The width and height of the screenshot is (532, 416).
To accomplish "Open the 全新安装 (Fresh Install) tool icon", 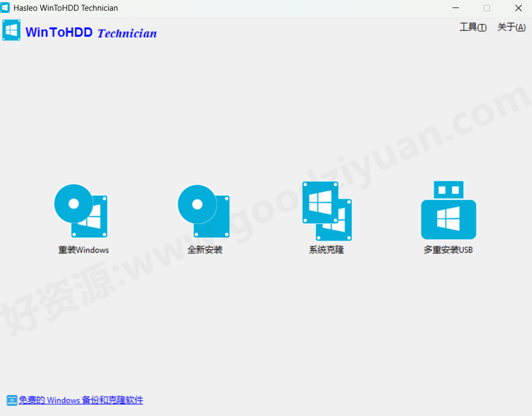I will [204, 211].
